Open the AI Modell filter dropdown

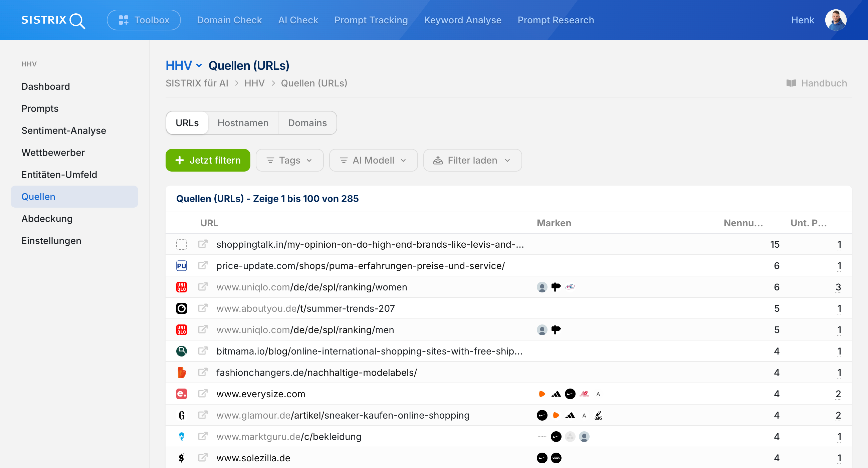[373, 160]
